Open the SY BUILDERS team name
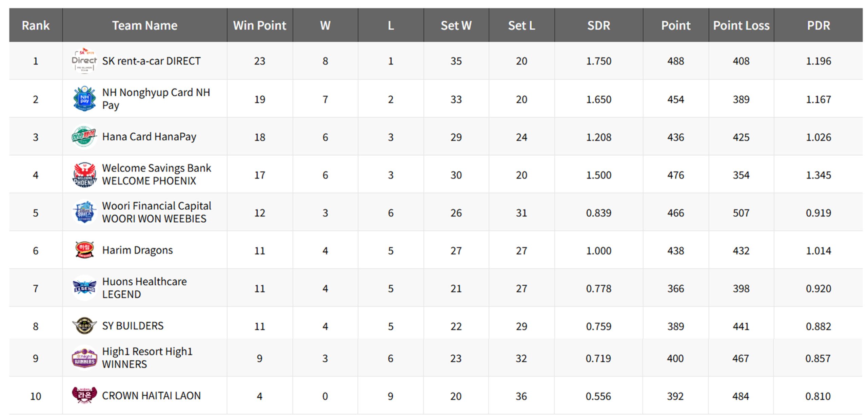The height and width of the screenshot is (415, 868). 133,326
